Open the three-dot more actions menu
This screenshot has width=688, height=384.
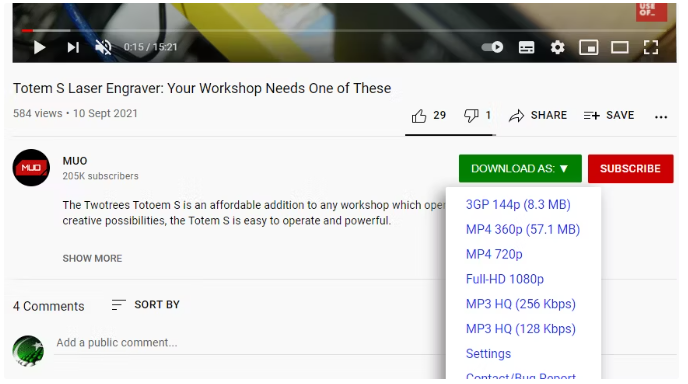click(661, 117)
